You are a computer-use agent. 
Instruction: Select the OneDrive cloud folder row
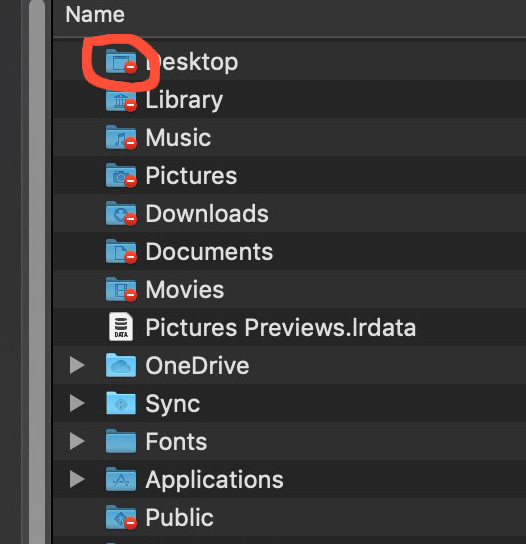coord(289,365)
